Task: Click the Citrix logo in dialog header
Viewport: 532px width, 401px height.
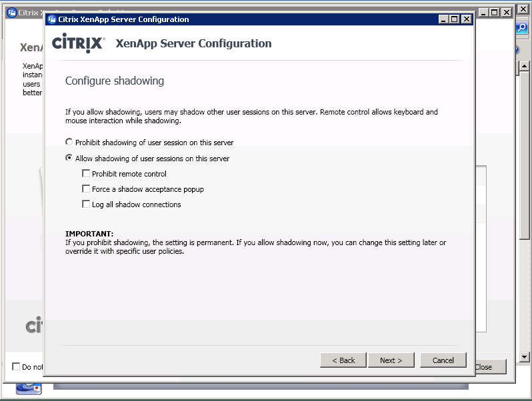Action: pos(79,43)
